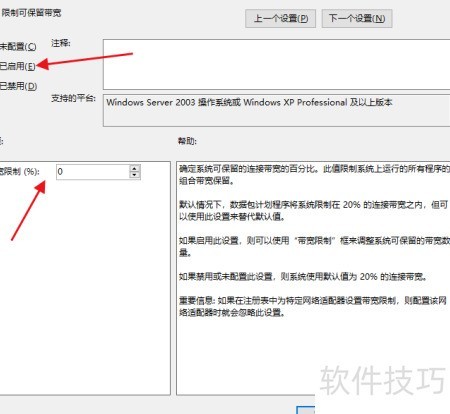Image resolution: width=450 pixels, height=414 pixels.
Task: Increase bandwidth limit with up spinner arrow
Action: coord(134,168)
